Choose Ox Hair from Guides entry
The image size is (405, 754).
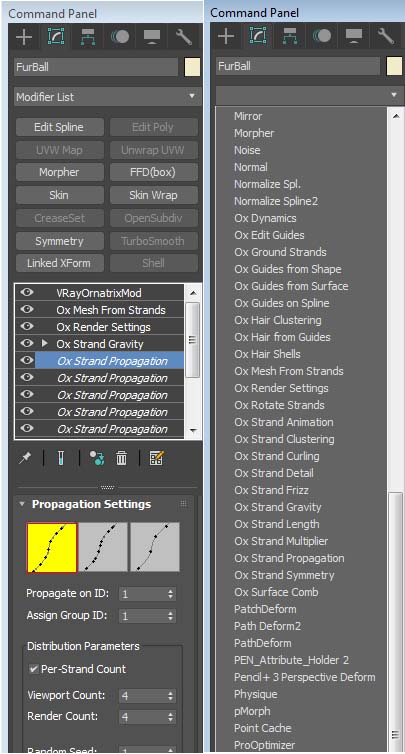pos(282,337)
